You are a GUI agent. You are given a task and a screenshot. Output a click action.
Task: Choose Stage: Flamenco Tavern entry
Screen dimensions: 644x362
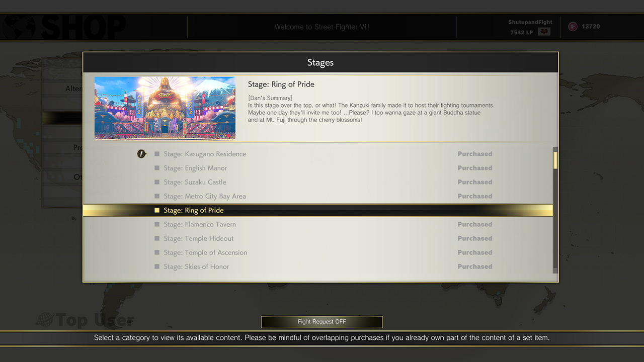click(199, 224)
